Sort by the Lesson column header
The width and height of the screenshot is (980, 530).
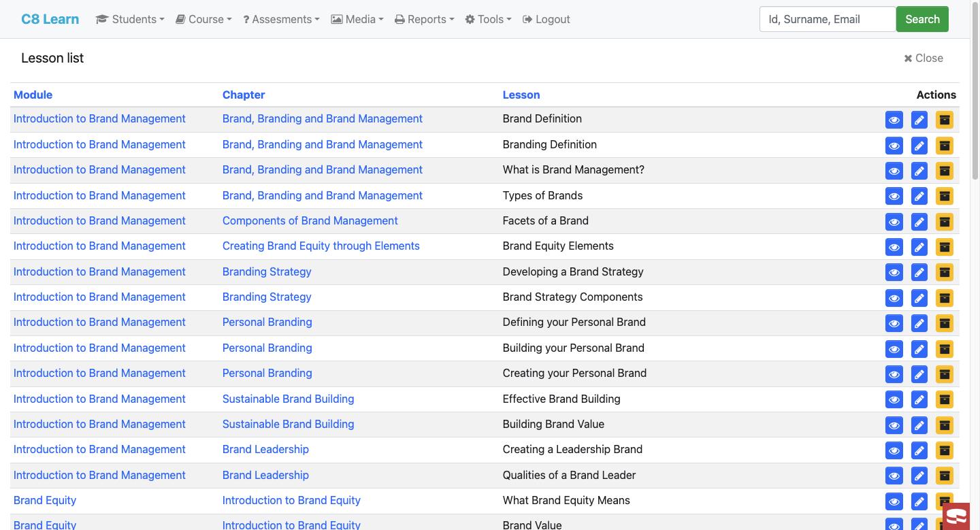(x=521, y=95)
